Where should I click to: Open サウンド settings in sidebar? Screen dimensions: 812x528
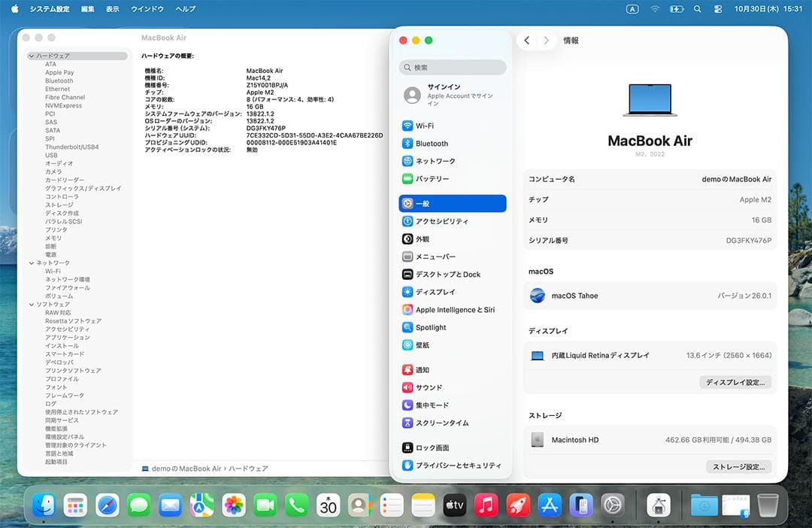pyautogui.click(x=427, y=387)
